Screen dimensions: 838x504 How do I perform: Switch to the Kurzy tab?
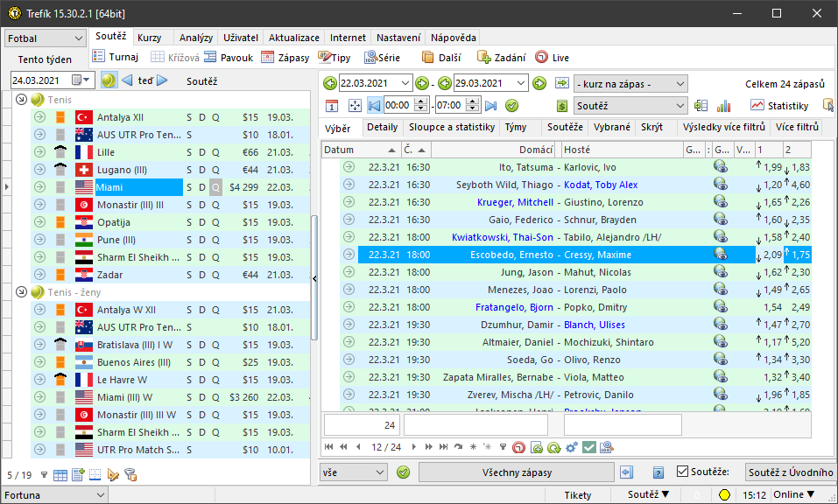click(x=150, y=38)
